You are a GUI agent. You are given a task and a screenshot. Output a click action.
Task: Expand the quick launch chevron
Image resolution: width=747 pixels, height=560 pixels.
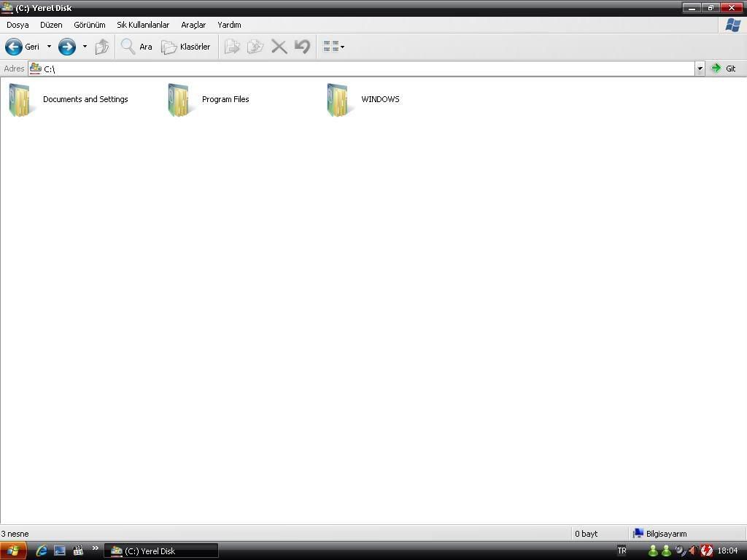click(x=96, y=548)
